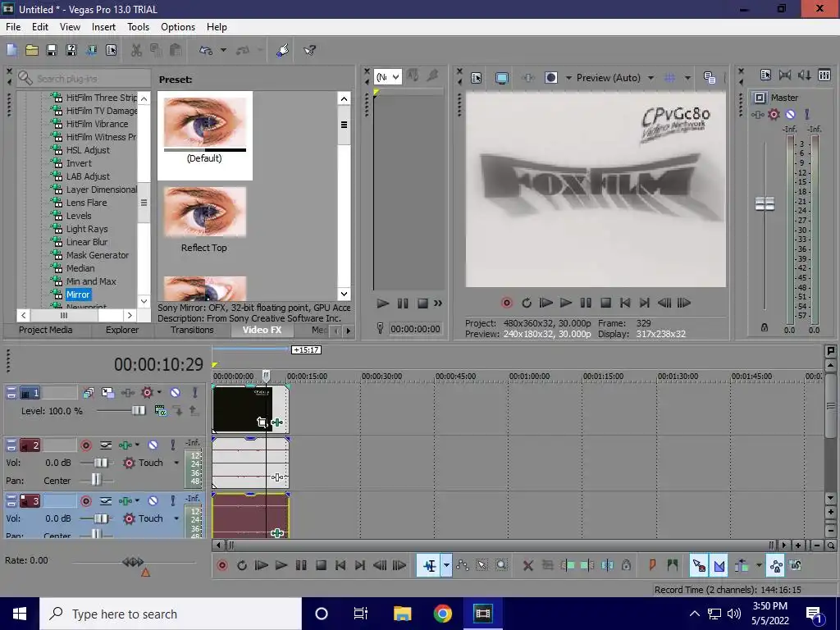Switch to the Transitions tab
The width and height of the screenshot is (840, 630).
coord(192,330)
